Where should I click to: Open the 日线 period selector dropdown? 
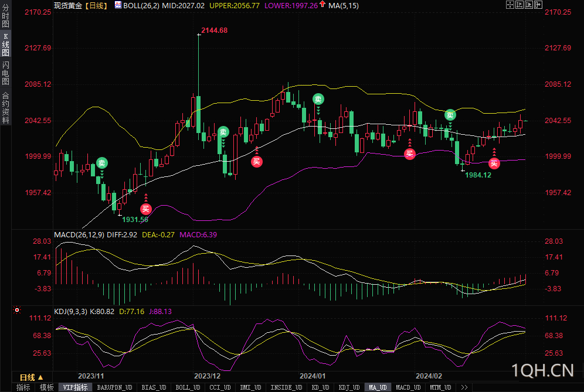click(x=32, y=377)
